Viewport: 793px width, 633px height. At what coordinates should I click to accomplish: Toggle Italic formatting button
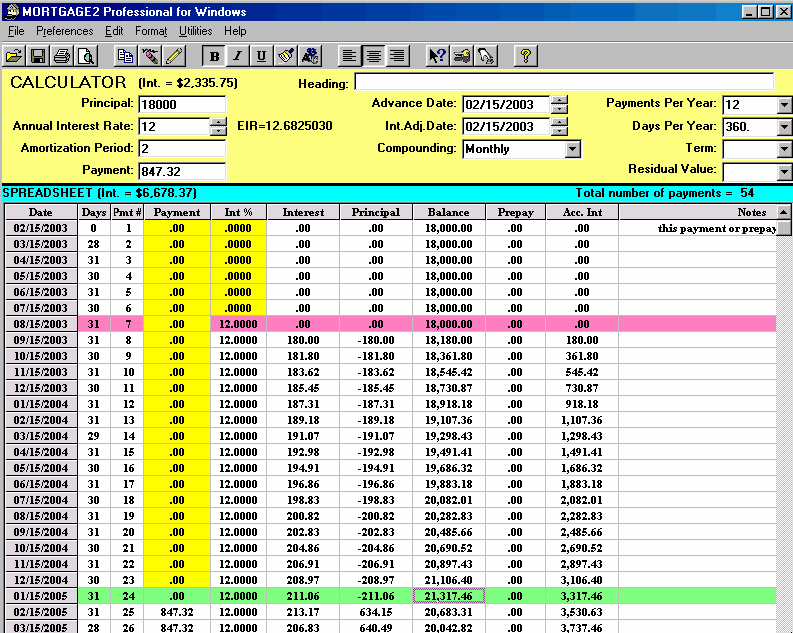coord(238,56)
